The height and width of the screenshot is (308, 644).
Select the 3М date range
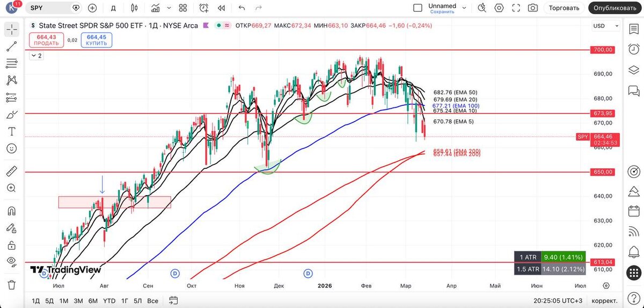coord(78,300)
